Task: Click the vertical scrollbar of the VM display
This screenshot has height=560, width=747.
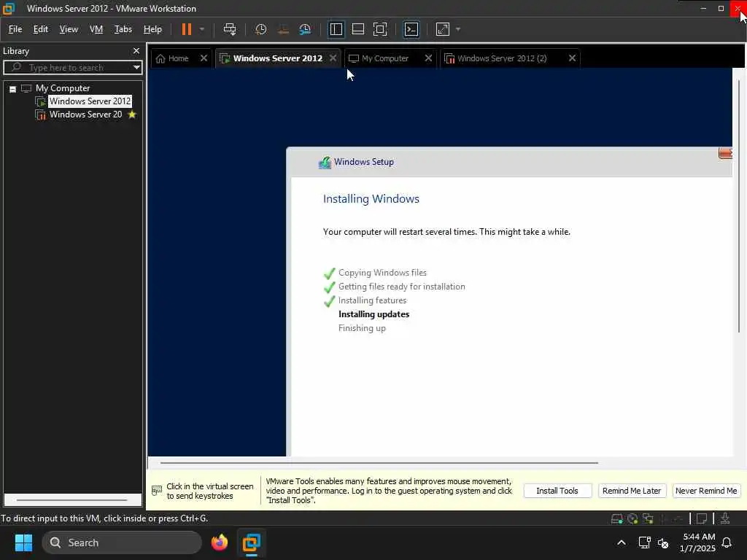Action: tap(739, 206)
